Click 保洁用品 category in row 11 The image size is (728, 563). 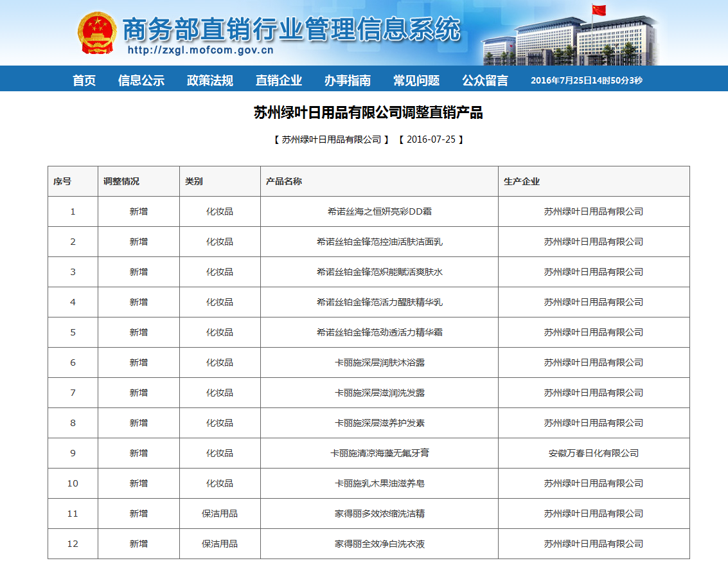(x=220, y=514)
